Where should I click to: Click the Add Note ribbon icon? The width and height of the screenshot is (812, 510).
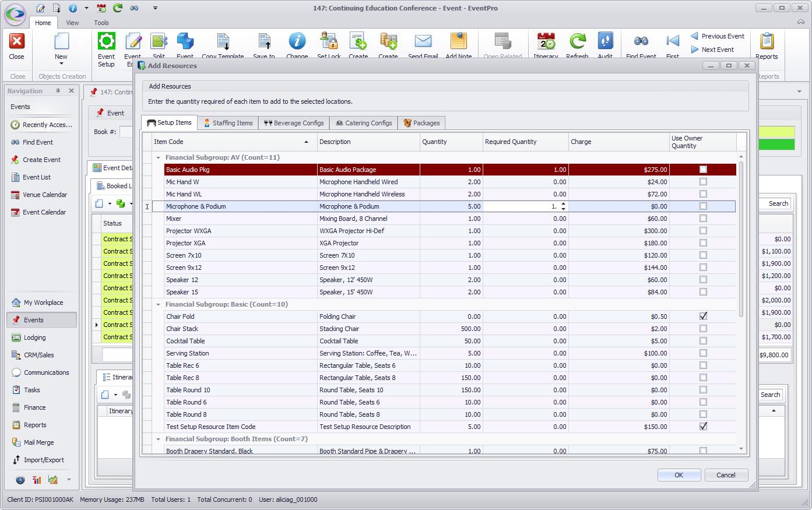pyautogui.click(x=459, y=41)
